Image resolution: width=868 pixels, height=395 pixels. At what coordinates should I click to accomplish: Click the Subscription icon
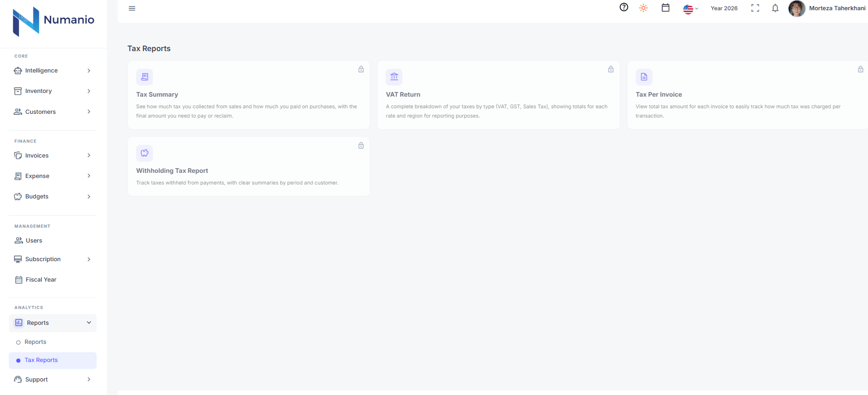click(x=18, y=259)
